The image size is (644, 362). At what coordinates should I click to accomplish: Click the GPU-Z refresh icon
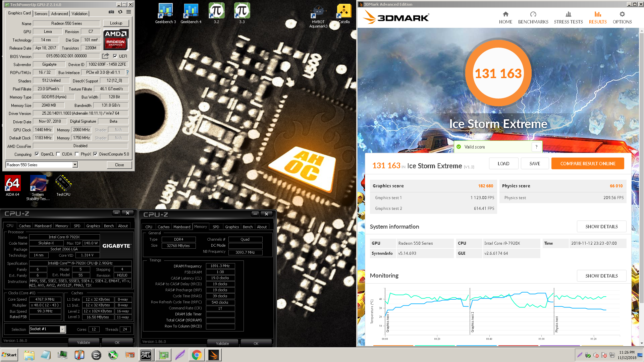(x=120, y=12)
